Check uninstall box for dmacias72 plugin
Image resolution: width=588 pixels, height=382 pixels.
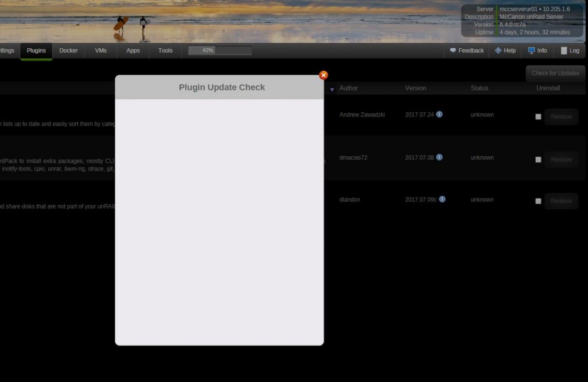pyautogui.click(x=538, y=160)
